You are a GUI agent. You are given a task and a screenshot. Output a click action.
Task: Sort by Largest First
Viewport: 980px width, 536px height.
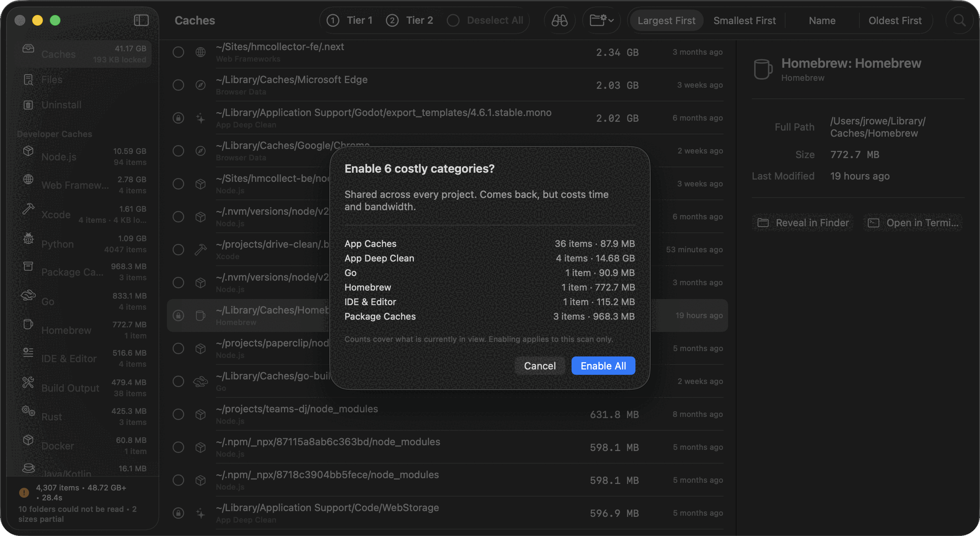point(666,21)
